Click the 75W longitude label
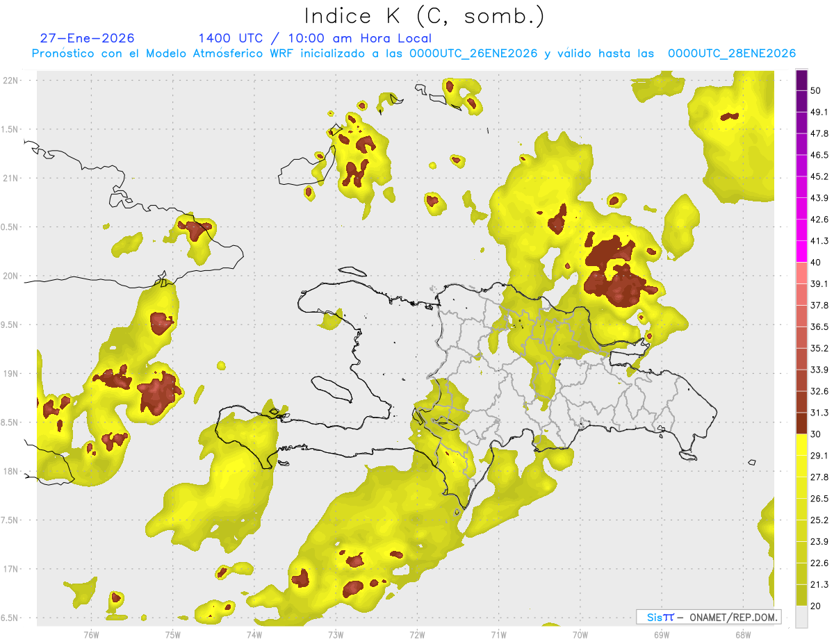This screenshot has height=644, width=834. pyautogui.click(x=173, y=635)
